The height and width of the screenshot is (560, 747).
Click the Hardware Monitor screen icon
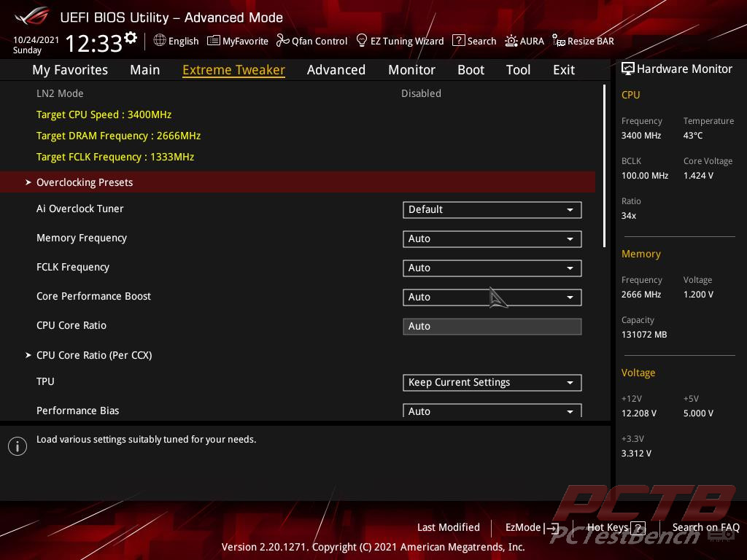(x=628, y=69)
